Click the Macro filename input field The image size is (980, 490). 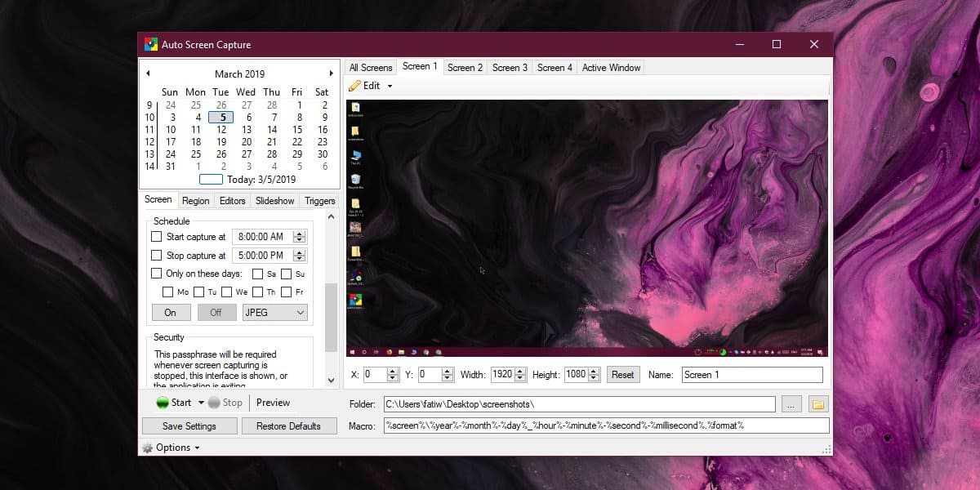(607, 425)
